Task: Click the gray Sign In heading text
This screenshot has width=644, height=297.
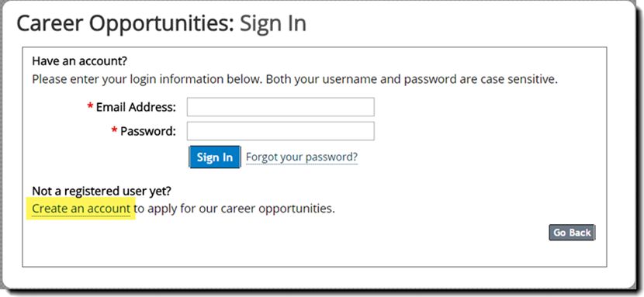Action: 273,24
